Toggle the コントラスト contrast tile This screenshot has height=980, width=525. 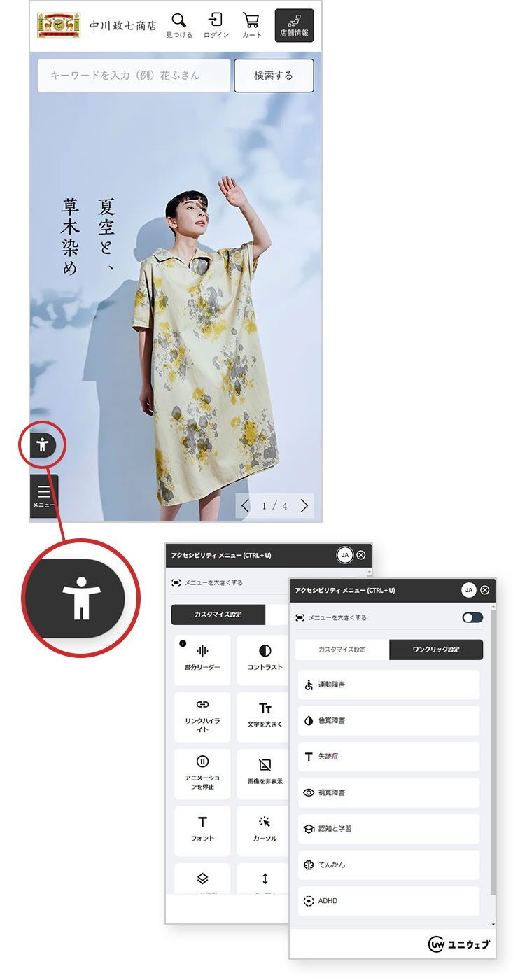pyautogui.click(x=263, y=660)
